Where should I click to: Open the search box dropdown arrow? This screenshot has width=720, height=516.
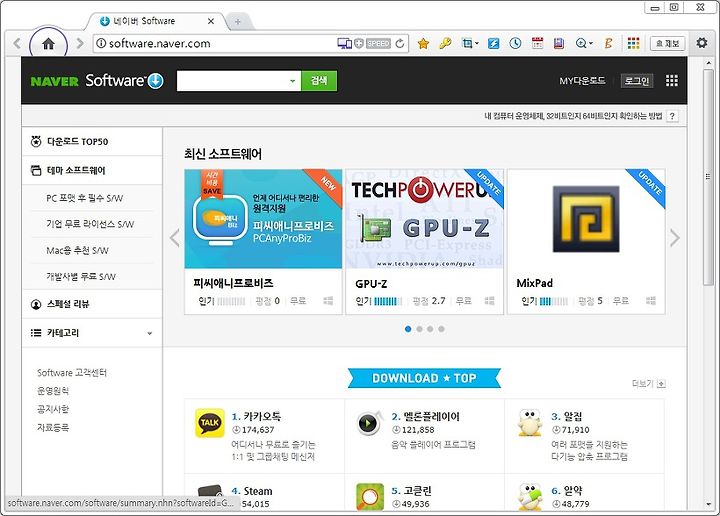point(292,81)
